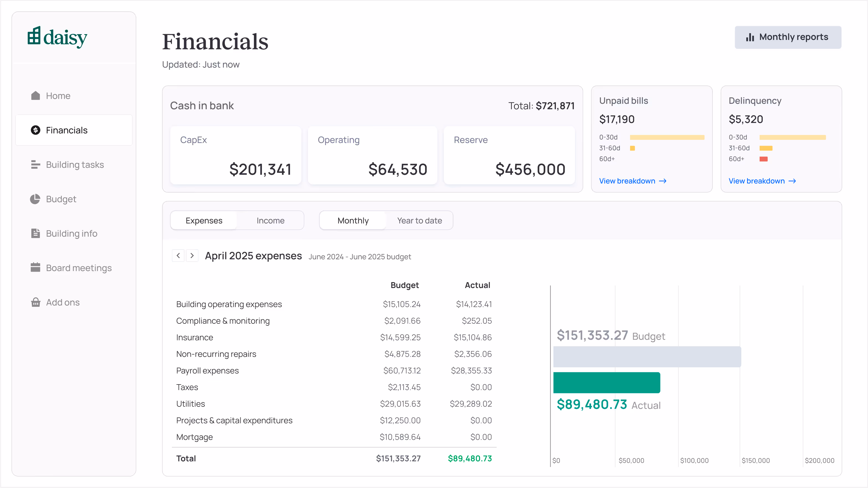Switch the toggle to Income

[x=270, y=221]
